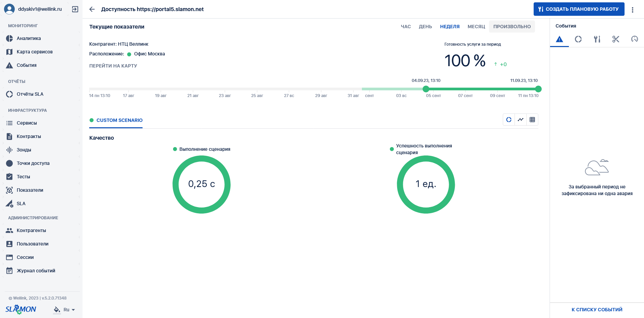This screenshot has height=318, width=644.
Task: Open Журнал событий page
Action: point(41,271)
